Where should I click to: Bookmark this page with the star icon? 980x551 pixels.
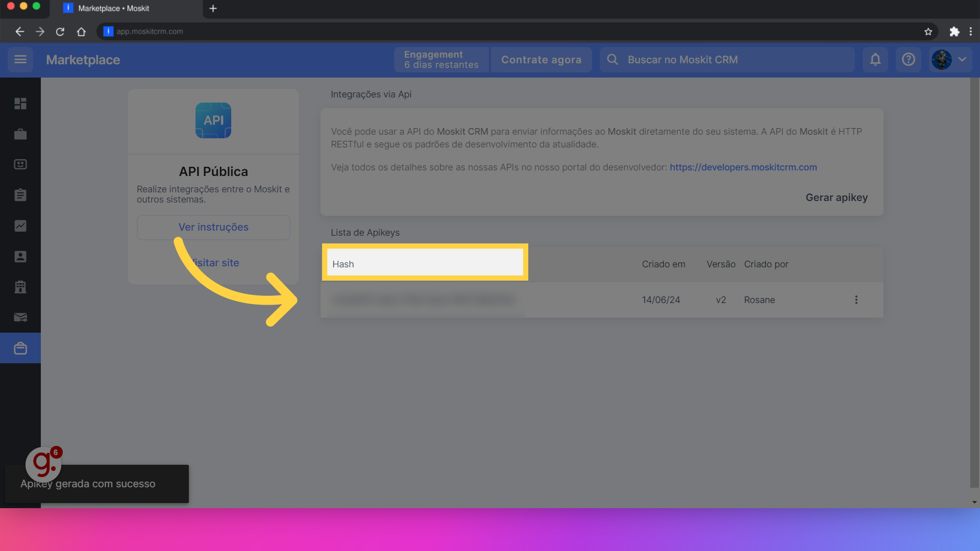[928, 32]
